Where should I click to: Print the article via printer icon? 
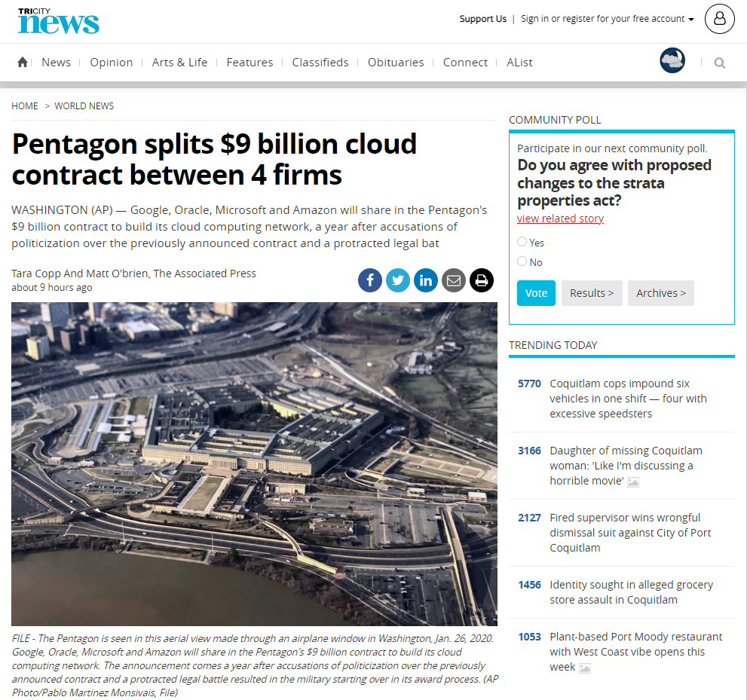tap(482, 280)
